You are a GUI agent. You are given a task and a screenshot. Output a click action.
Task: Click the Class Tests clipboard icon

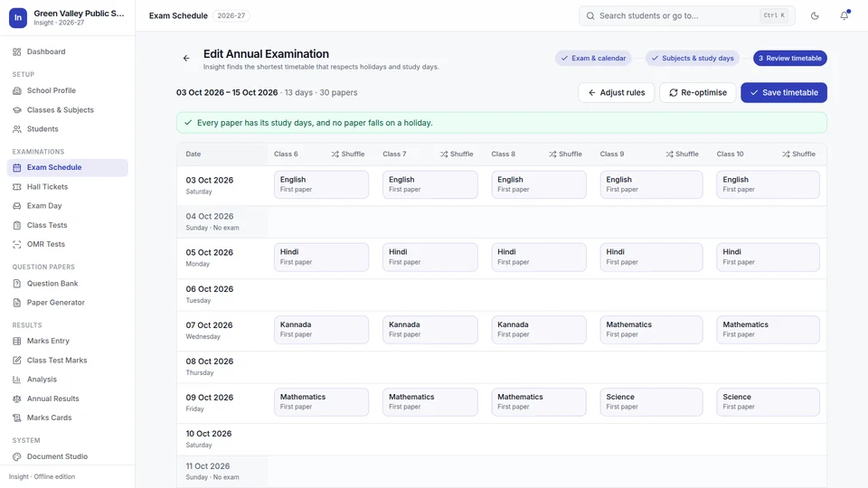tap(17, 225)
